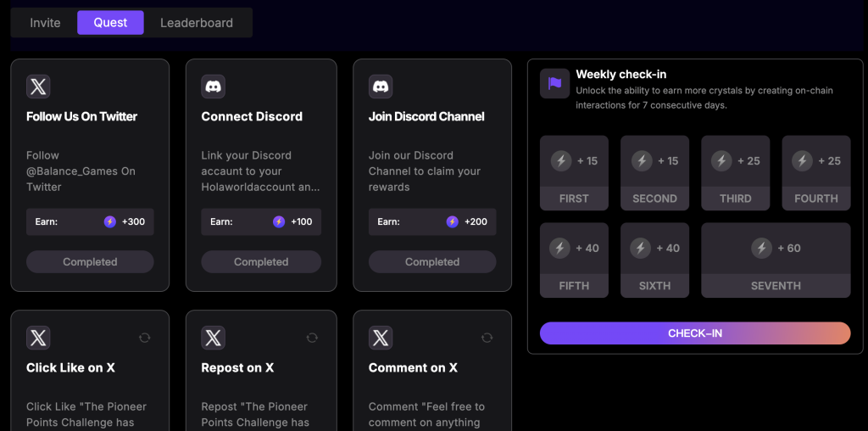Click Completed button under Follow Us On Twitter

90,262
